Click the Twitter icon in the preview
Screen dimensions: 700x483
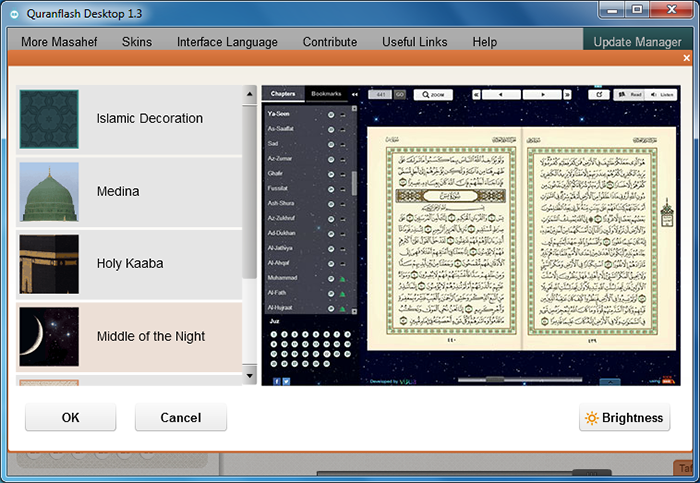pyautogui.click(x=286, y=381)
